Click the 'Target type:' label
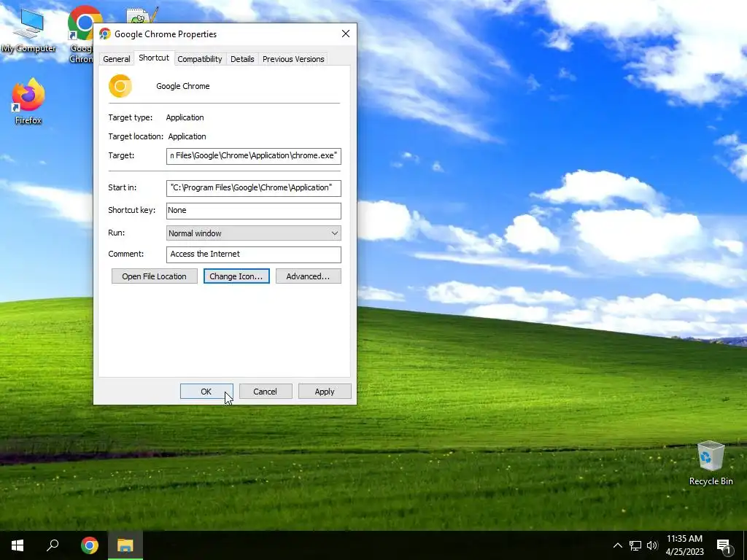Screen dimensions: 747x560 click(131, 117)
